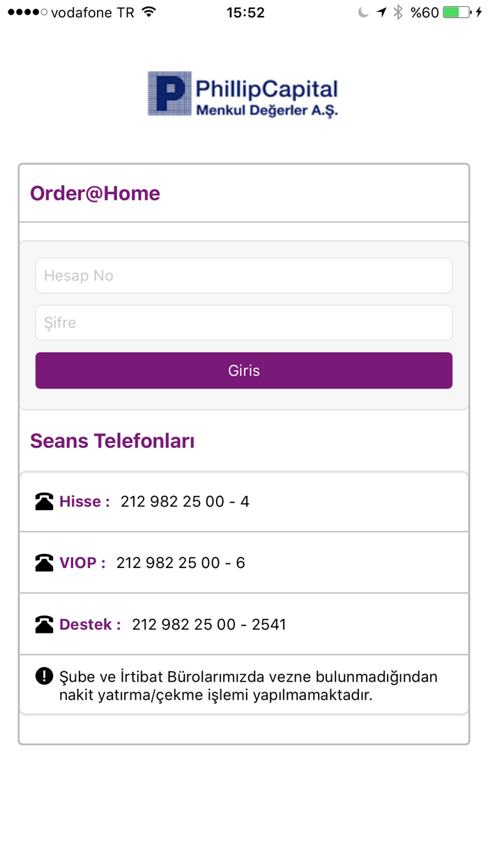
Task: Select the VIOP phone number to call
Action: [181, 562]
